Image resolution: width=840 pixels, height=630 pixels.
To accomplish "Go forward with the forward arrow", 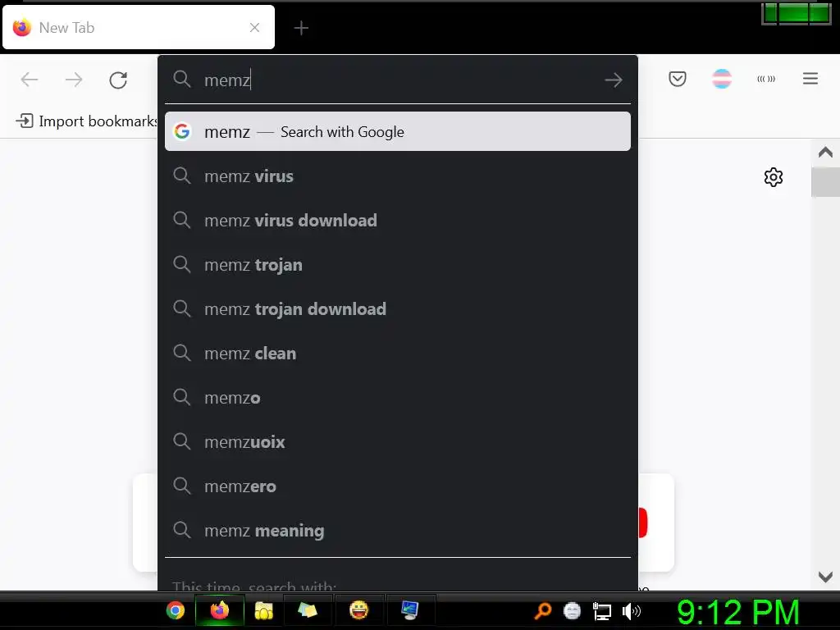I will tap(74, 80).
